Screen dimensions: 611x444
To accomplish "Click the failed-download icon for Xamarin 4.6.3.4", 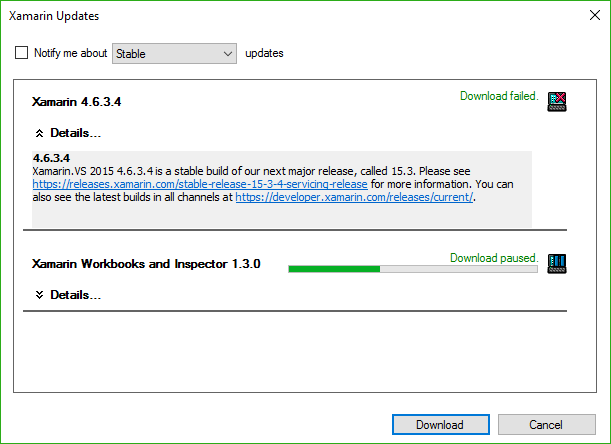I will pos(557,102).
